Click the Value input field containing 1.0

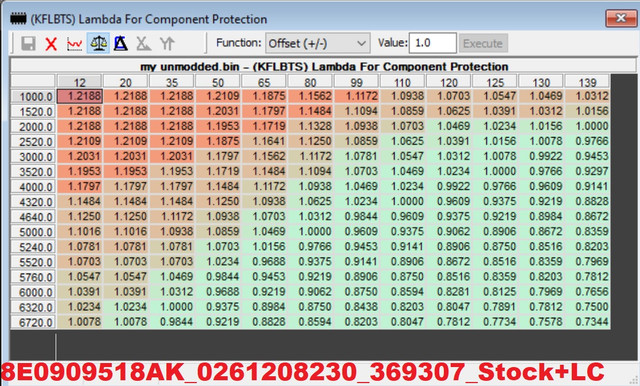point(433,43)
